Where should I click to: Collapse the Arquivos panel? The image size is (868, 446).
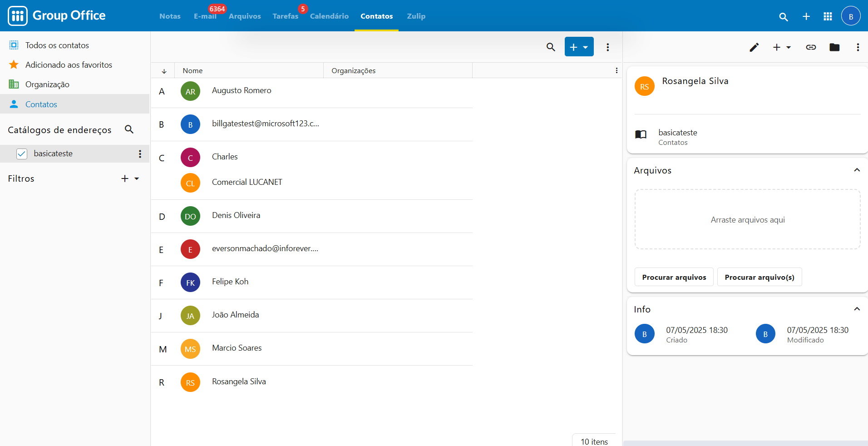[857, 170]
